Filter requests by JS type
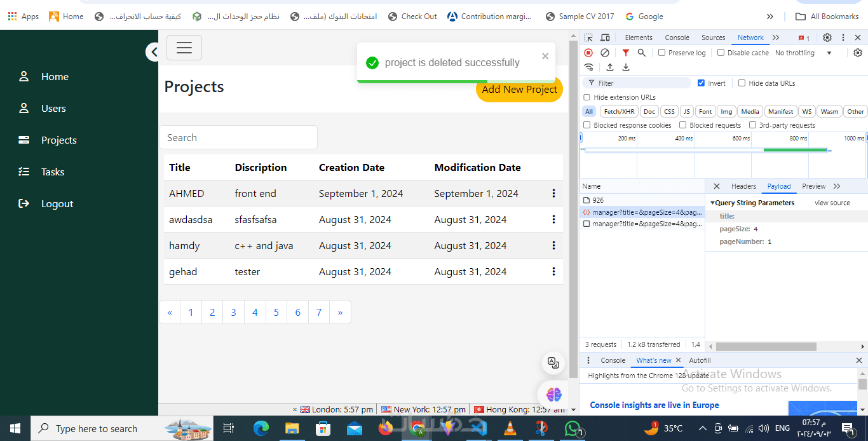868x441 pixels. (x=686, y=111)
